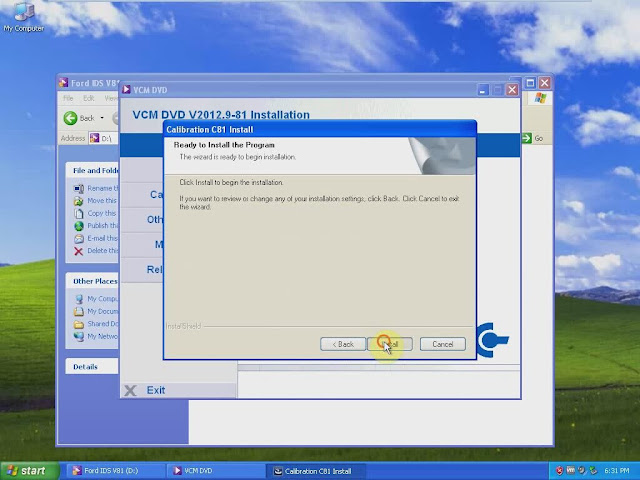Click the system clock showing 6:31 PM
The height and width of the screenshot is (480, 640).
[x=616, y=471]
